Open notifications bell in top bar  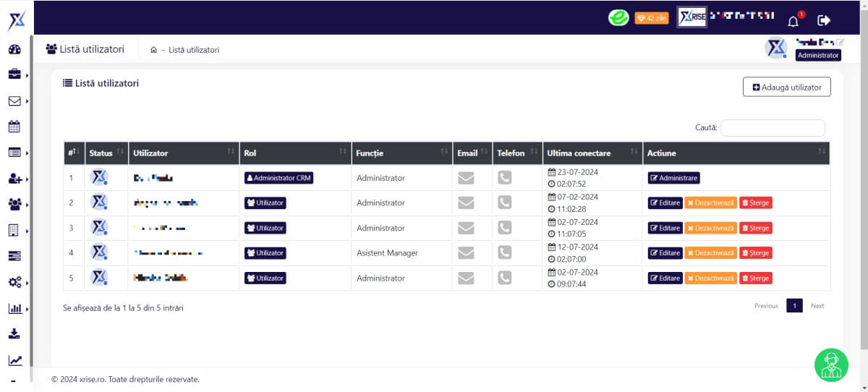click(x=793, y=20)
